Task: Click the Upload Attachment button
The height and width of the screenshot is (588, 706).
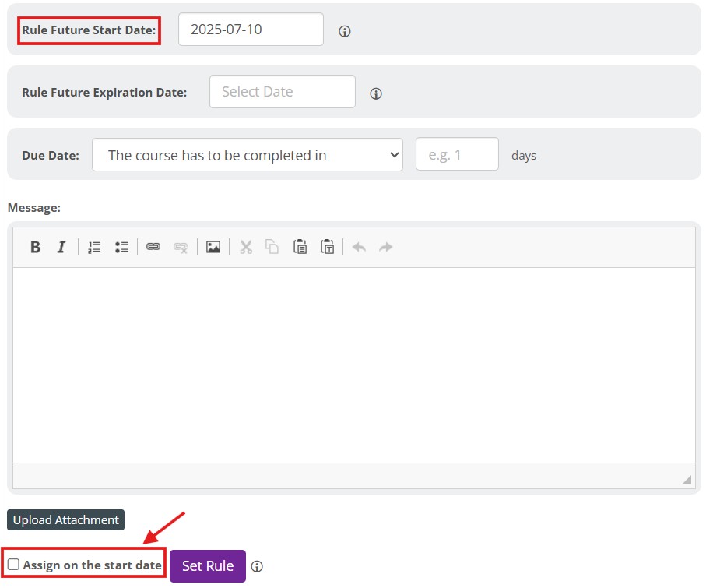Action: (x=65, y=520)
